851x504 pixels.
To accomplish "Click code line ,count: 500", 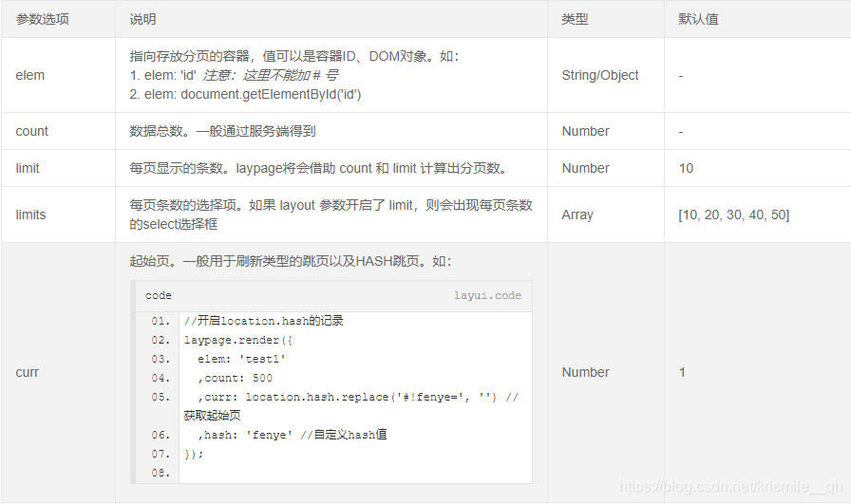I will (x=235, y=378).
